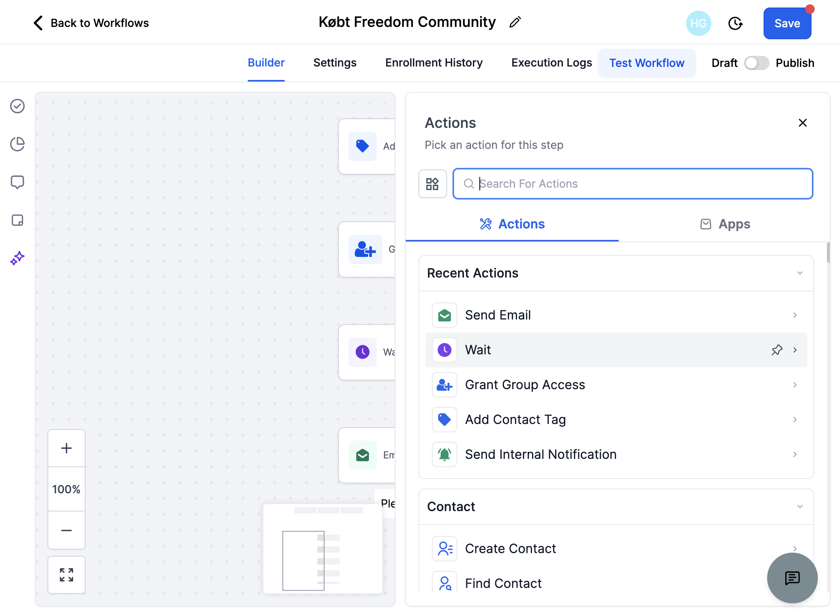Close the Actions panel
This screenshot has width=840, height=616.
802,123
